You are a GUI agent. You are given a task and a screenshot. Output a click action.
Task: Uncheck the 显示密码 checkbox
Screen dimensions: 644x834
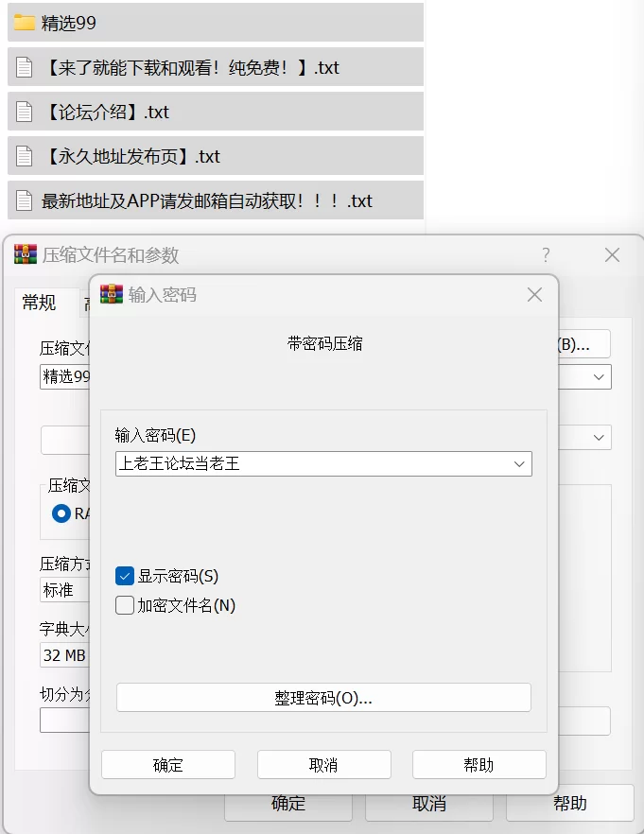pyautogui.click(x=125, y=576)
